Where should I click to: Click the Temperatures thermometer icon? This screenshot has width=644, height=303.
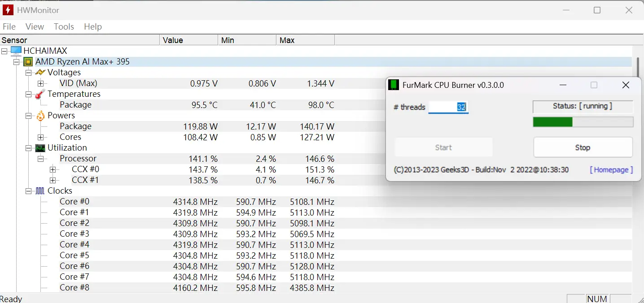(40, 94)
